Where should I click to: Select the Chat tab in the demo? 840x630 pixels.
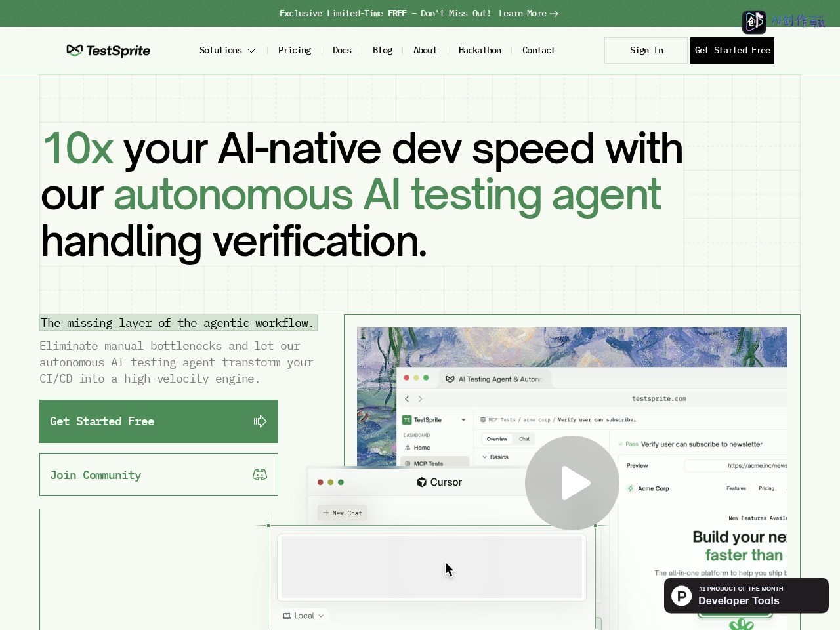(524, 439)
